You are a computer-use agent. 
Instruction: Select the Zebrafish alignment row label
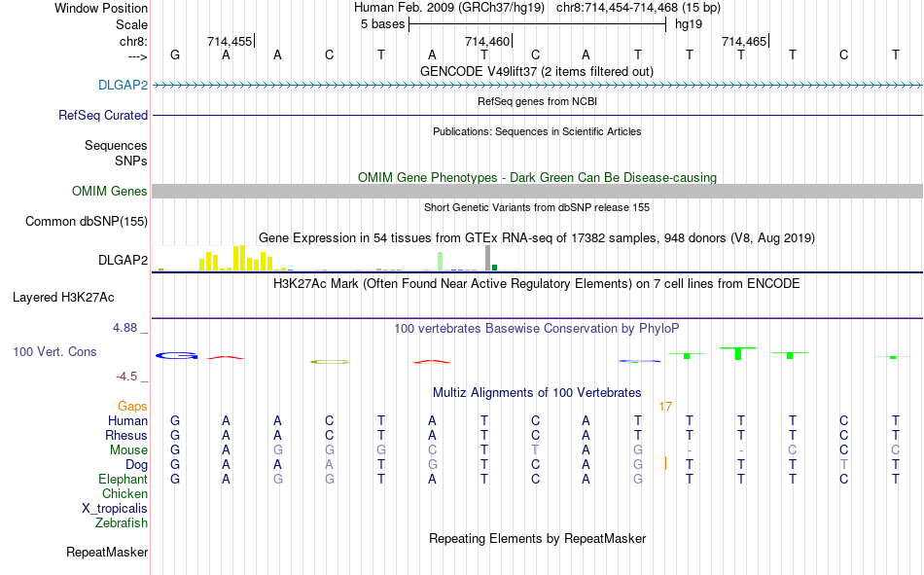(121, 522)
